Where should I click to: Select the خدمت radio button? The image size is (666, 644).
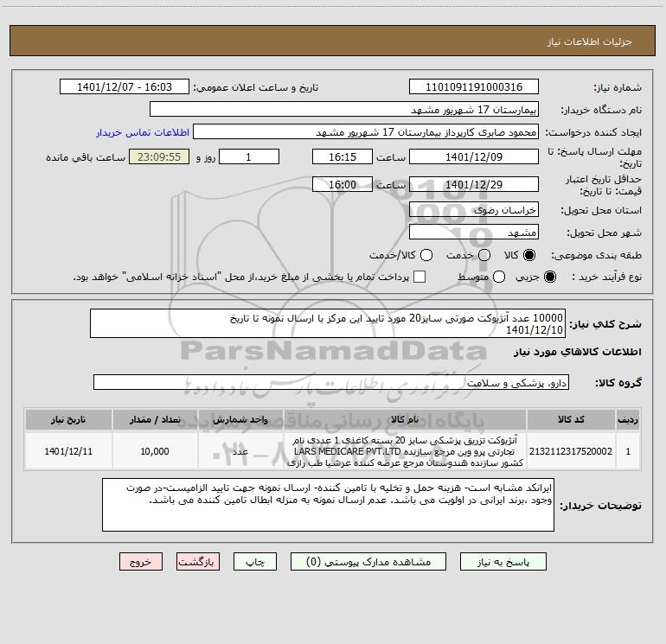[484, 255]
